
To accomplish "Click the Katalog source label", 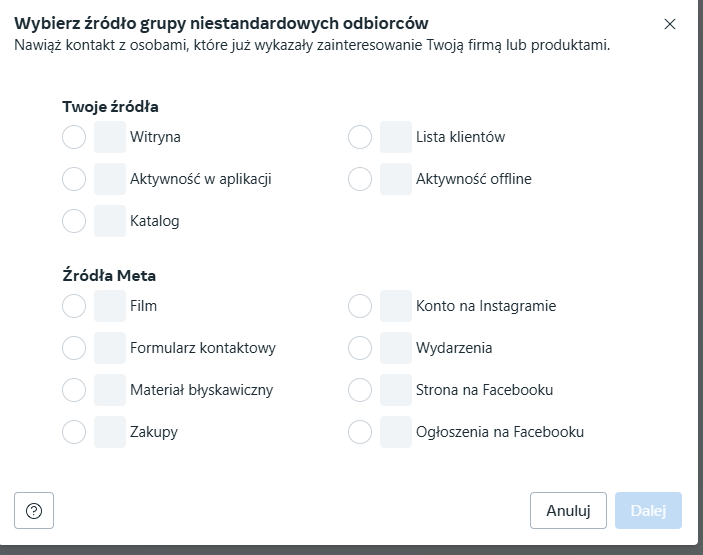I will coord(155,221).
